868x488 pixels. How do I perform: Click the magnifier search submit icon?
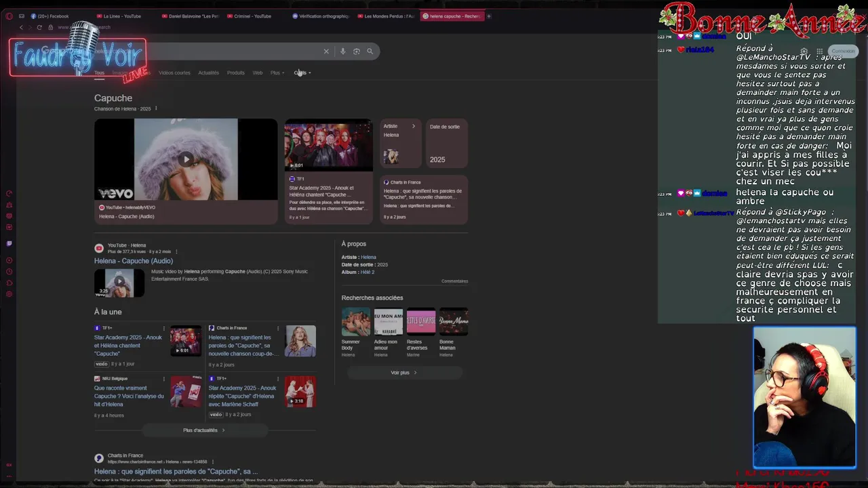[x=370, y=51]
